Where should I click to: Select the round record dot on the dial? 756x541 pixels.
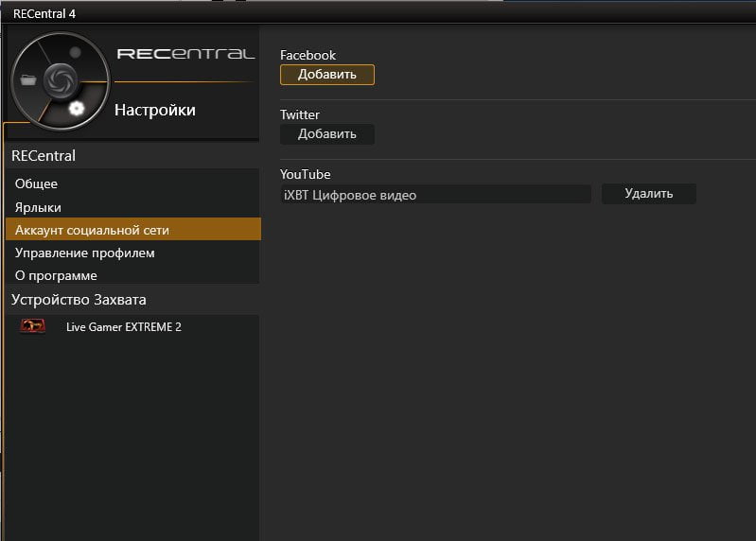(x=75, y=52)
